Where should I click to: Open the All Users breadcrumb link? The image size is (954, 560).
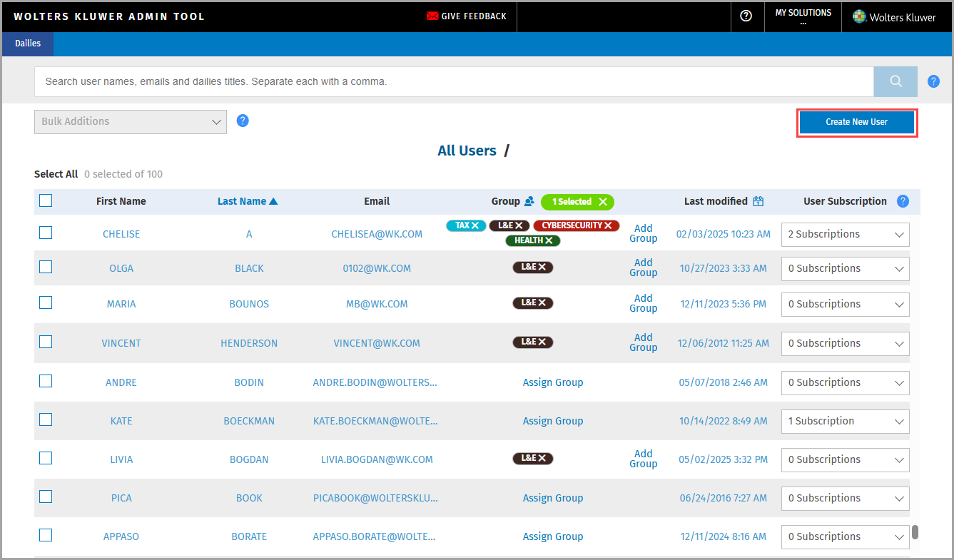[467, 151]
